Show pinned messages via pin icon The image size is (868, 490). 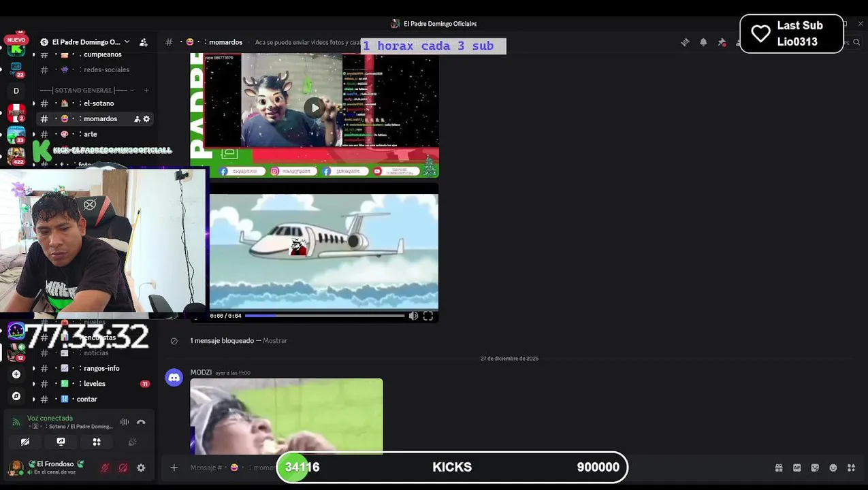coord(722,42)
